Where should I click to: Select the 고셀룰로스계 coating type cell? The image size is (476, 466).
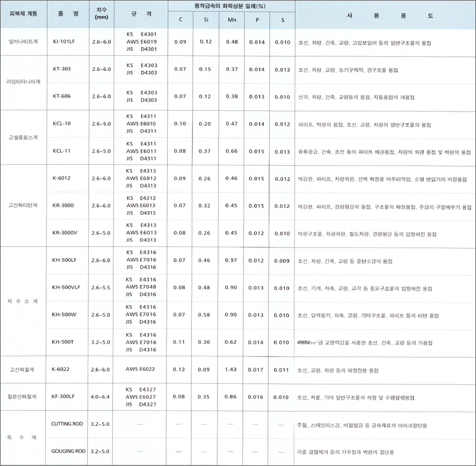[23, 137]
